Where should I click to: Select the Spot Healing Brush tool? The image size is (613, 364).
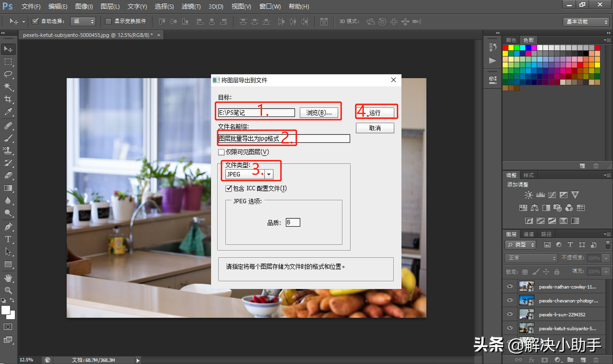8,126
